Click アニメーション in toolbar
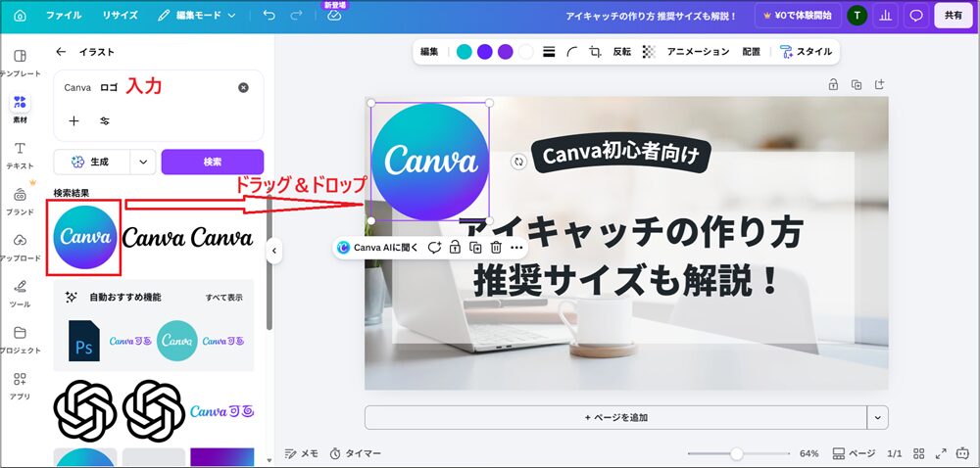The image size is (980, 468). [x=698, y=52]
